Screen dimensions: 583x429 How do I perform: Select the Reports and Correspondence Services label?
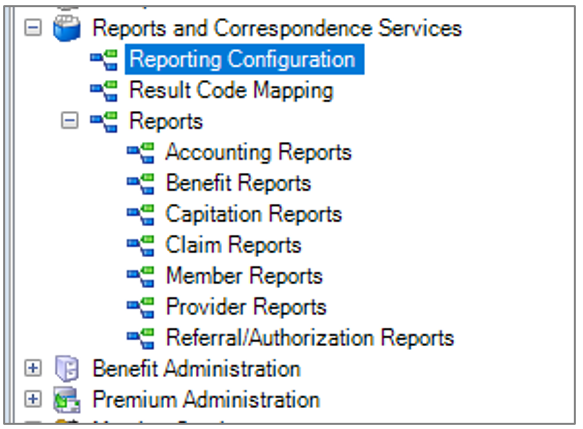pos(277,28)
